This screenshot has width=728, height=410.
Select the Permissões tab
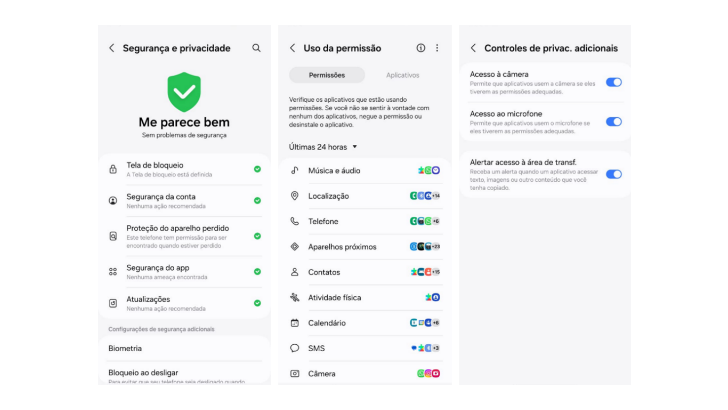point(327,75)
